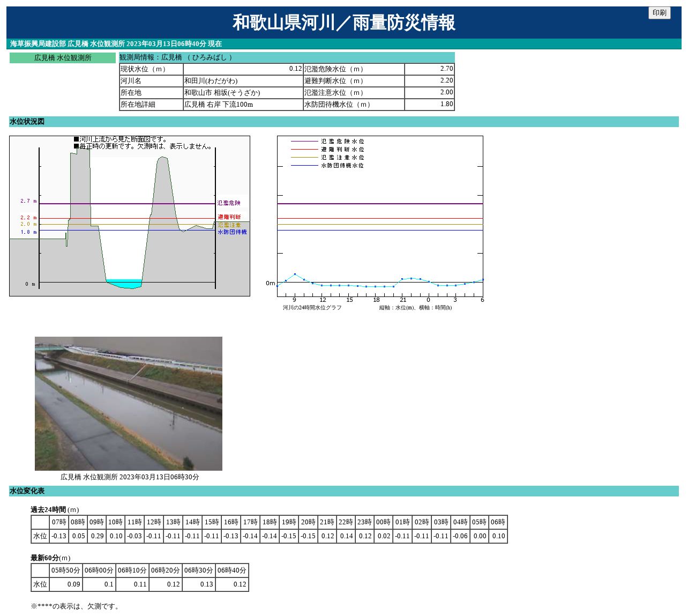Select the river name 和田川(わだがわ) cell
The width and height of the screenshot is (688, 616).
click(x=243, y=81)
